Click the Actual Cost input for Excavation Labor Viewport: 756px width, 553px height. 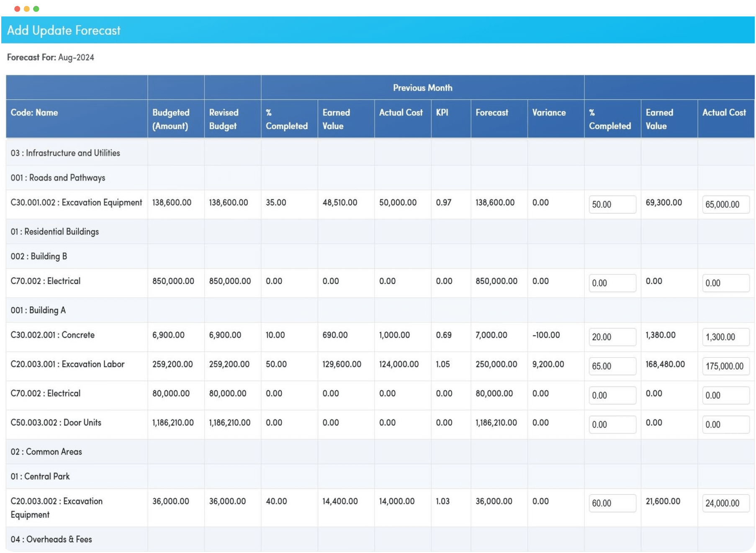click(726, 366)
